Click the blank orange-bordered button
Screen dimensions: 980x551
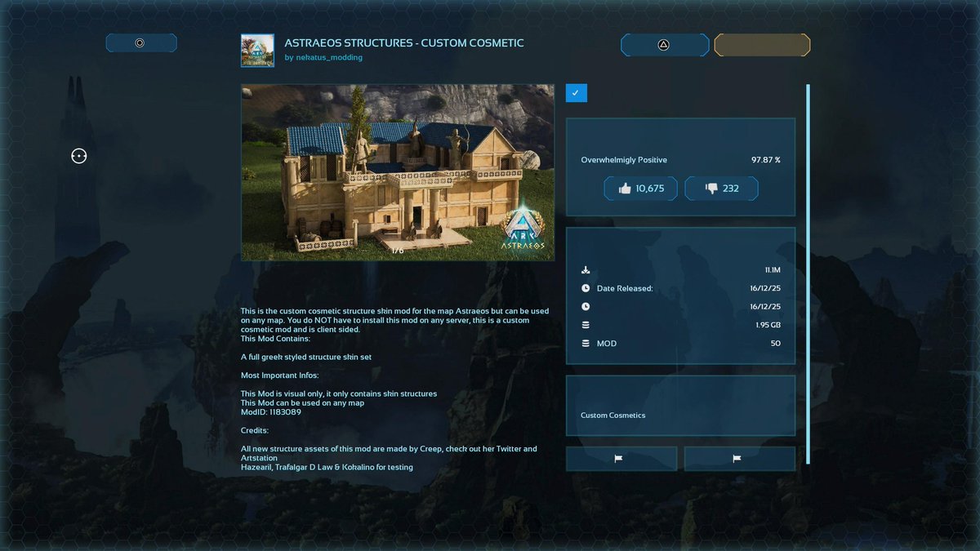point(762,45)
